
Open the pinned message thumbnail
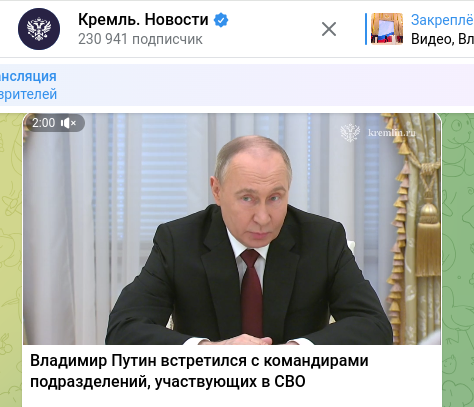(x=387, y=29)
